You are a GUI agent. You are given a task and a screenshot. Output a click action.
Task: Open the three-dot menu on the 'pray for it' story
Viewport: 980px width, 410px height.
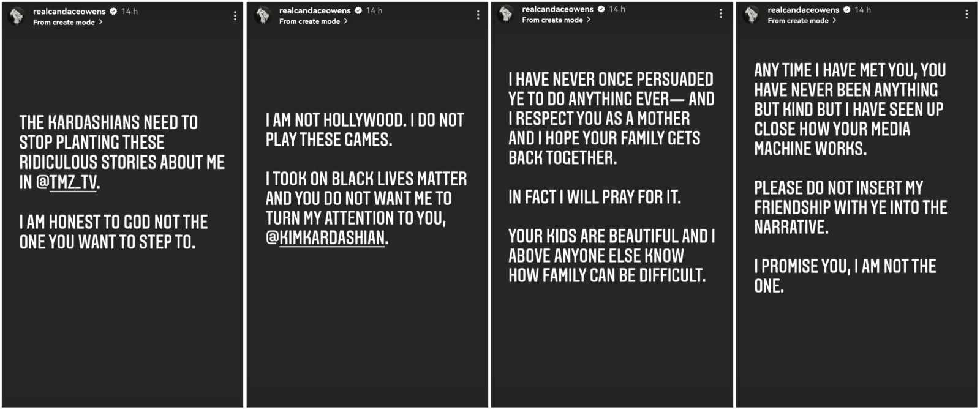point(721,13)
